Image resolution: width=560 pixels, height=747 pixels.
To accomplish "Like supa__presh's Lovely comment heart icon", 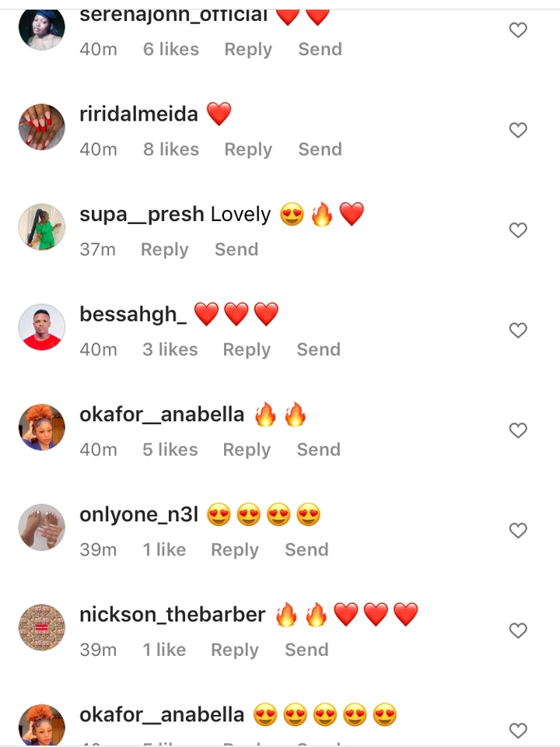I will click(518, 230).
